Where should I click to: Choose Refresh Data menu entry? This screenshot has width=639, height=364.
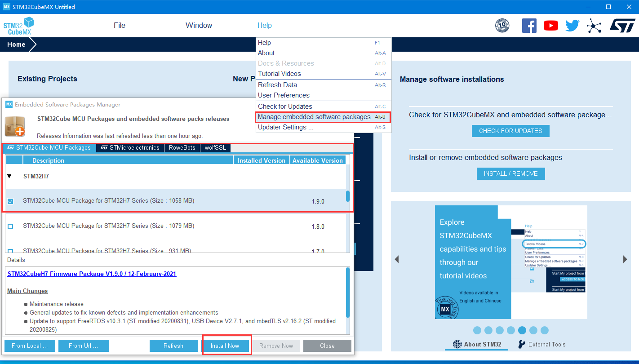pos(324,85)
